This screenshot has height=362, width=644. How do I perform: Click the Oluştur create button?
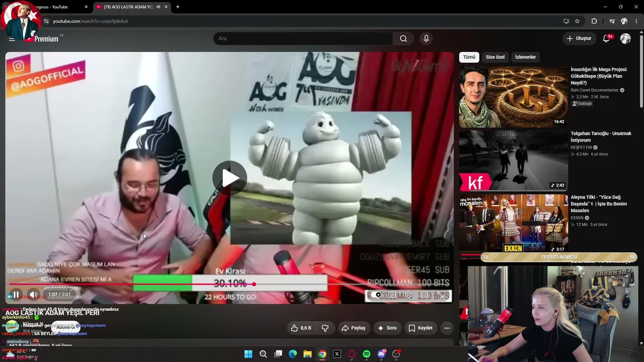point(579,39)
